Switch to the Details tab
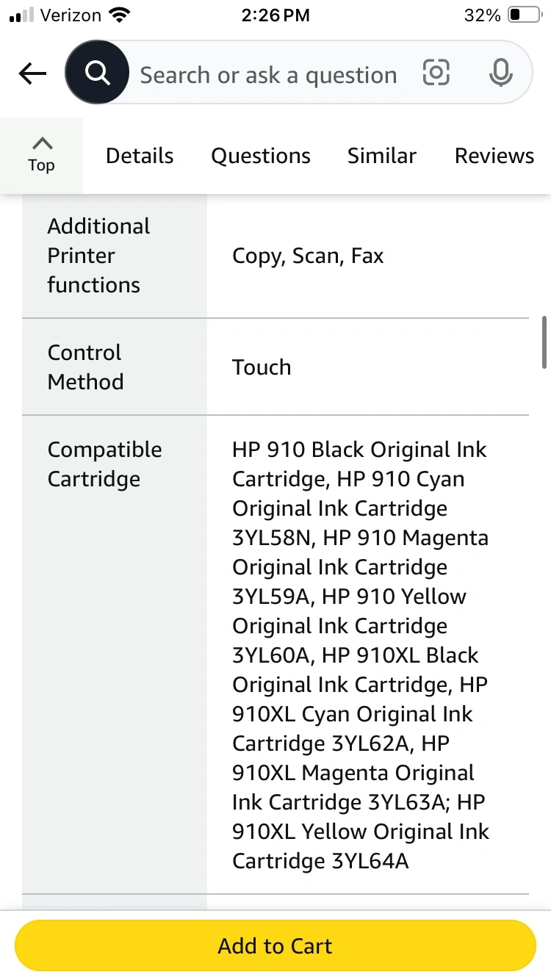551x980 pixels. [140, 156]
